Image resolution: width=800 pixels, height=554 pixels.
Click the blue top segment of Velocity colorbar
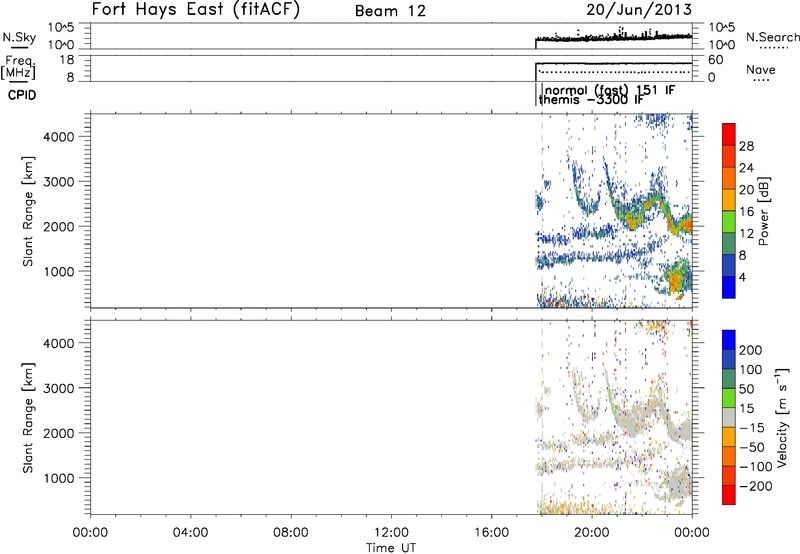click(x=729, y=340)
